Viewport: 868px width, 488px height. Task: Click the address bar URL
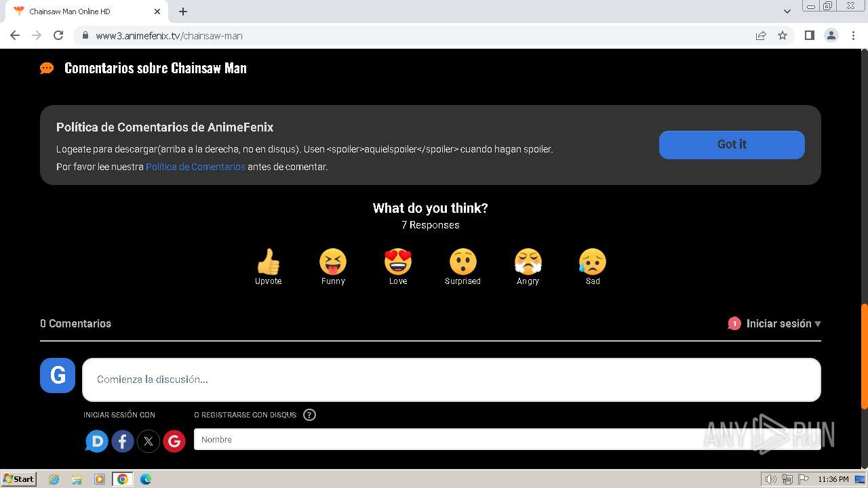169,36
